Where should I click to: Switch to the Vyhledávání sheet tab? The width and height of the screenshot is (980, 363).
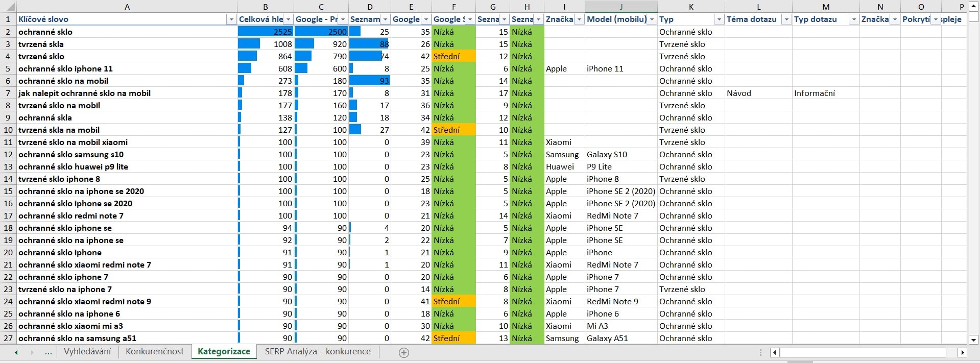(x=87, y=351)
